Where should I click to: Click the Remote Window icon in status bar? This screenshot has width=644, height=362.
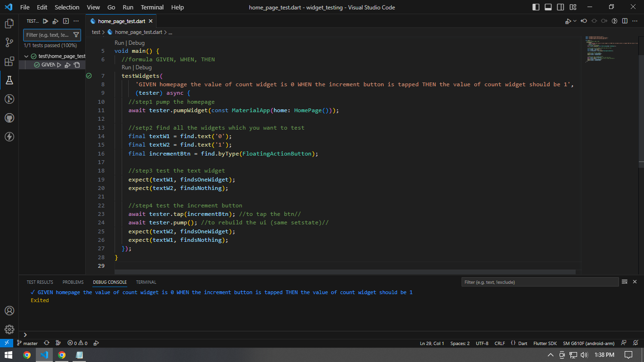[6, 343]
